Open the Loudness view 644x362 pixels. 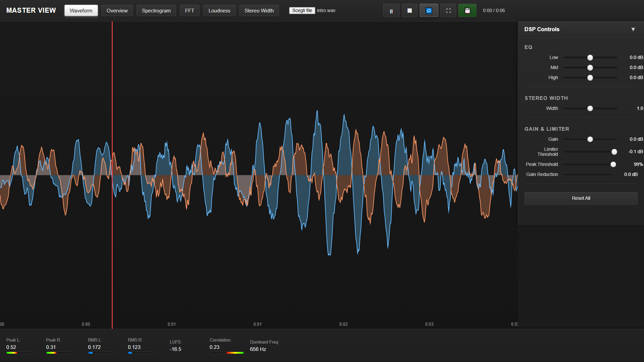[x=219, y=11]
